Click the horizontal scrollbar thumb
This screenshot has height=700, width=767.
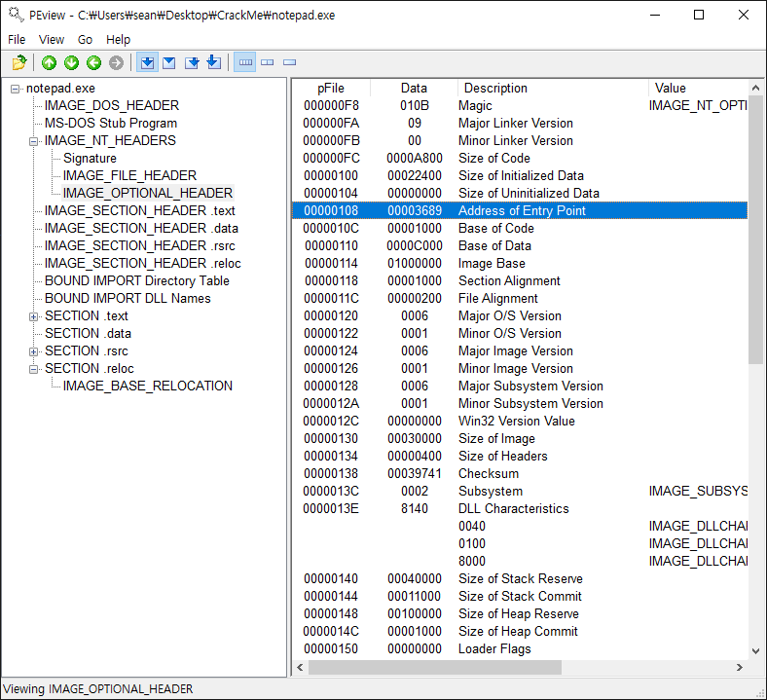point(435,667)
